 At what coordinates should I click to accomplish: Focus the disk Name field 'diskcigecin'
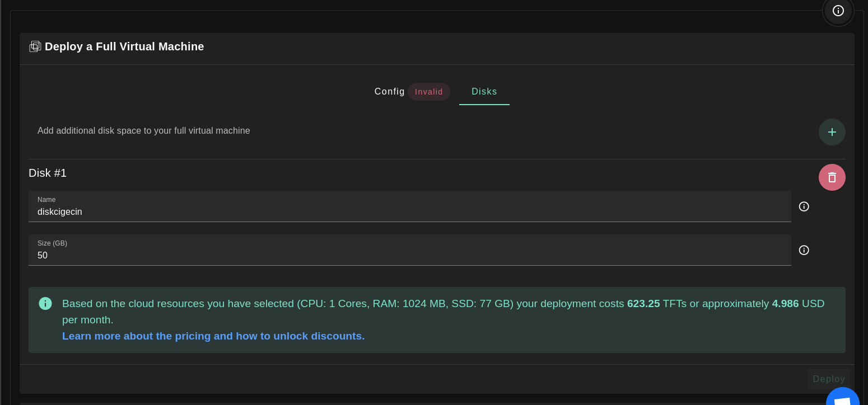(409, 212)
